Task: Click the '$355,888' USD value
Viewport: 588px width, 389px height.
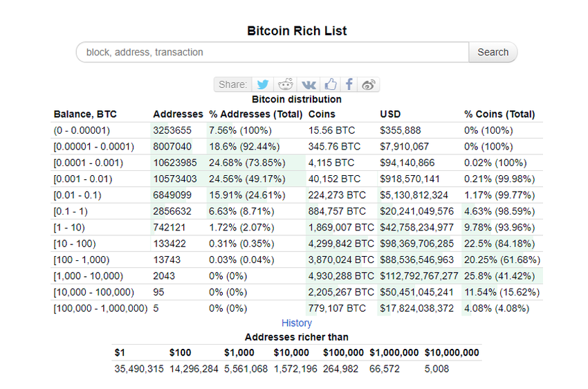Action: click(x=400, y=130)
